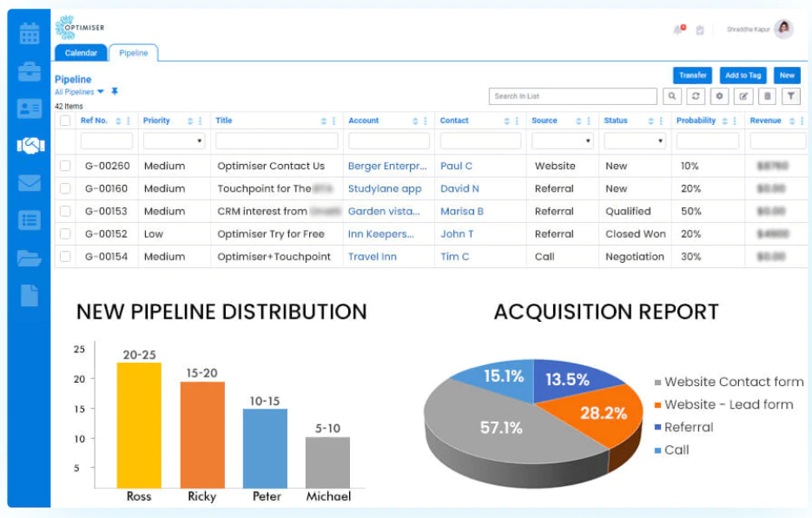Open the calendar icon in the sidebar
The image size is (812, 518).
30,34
